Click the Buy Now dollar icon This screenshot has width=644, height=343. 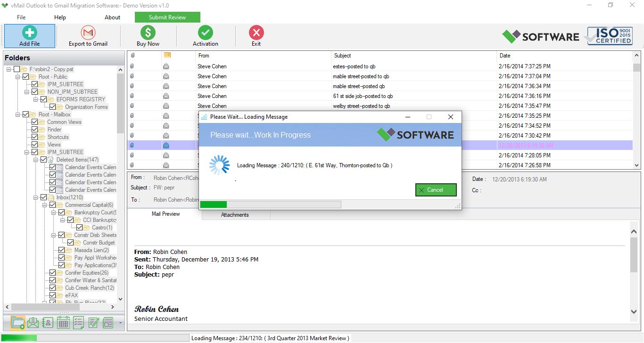tap(148, 33)
